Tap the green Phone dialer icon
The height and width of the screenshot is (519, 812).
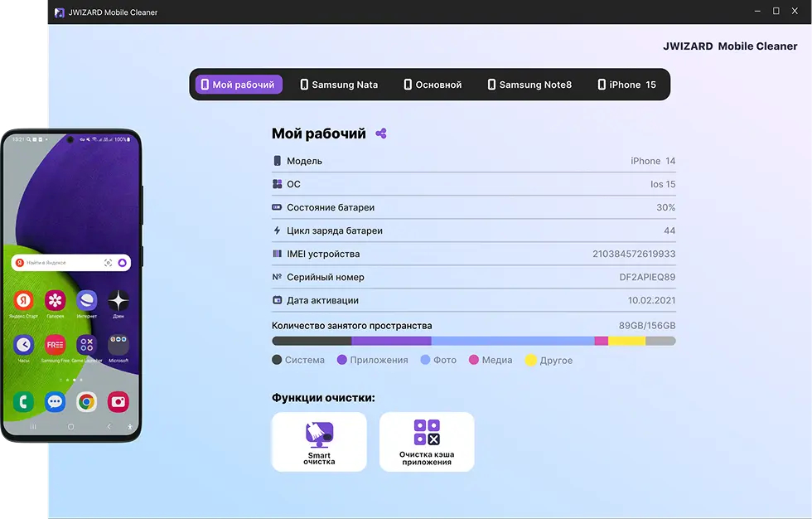[23, 402]
